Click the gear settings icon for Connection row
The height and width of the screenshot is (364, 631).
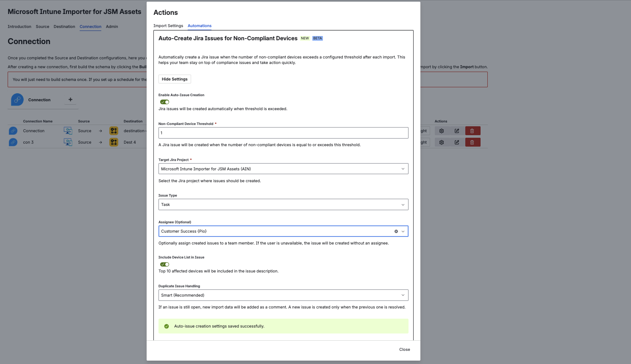(441, 131)
